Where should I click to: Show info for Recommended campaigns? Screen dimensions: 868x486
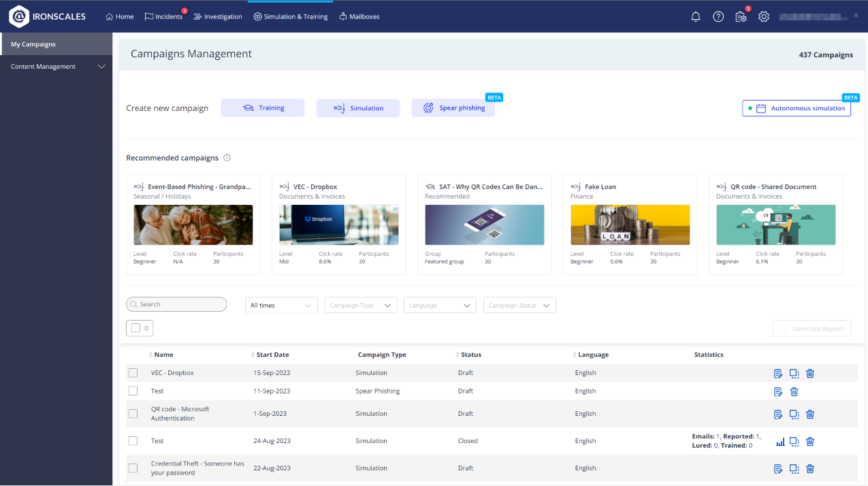point(227,158)
